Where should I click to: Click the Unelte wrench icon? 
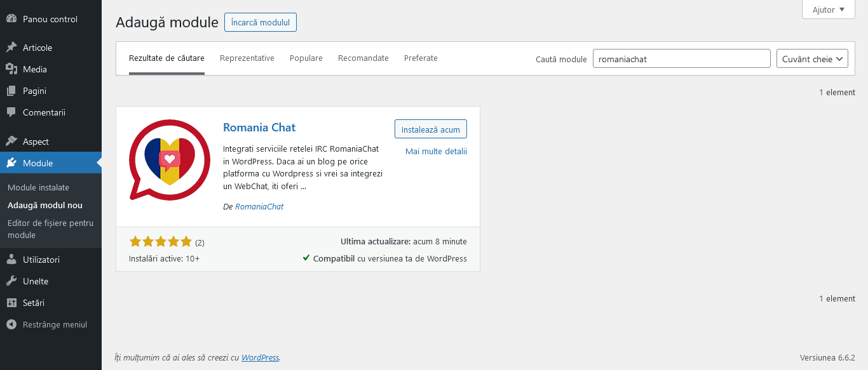click(11, 281)
